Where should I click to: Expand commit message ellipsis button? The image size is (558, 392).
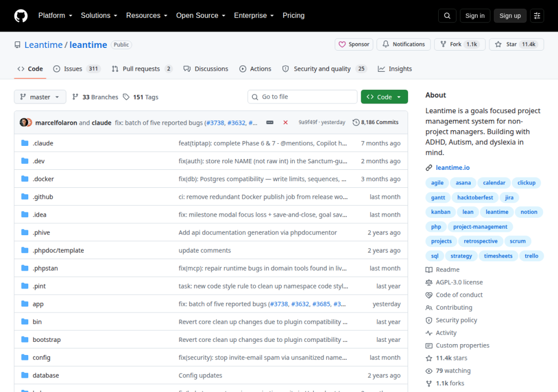point(270,122)
